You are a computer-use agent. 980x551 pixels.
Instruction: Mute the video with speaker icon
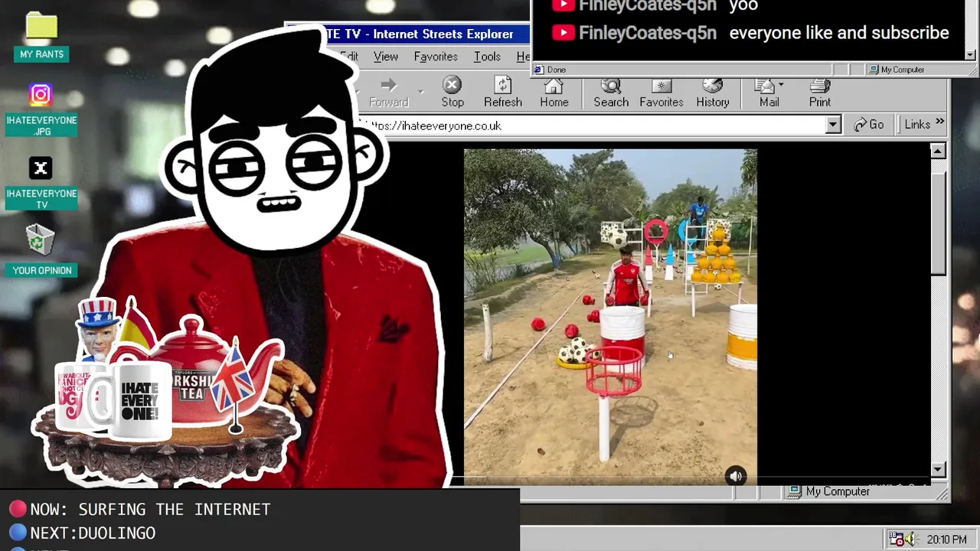click(x=736, y=476)
